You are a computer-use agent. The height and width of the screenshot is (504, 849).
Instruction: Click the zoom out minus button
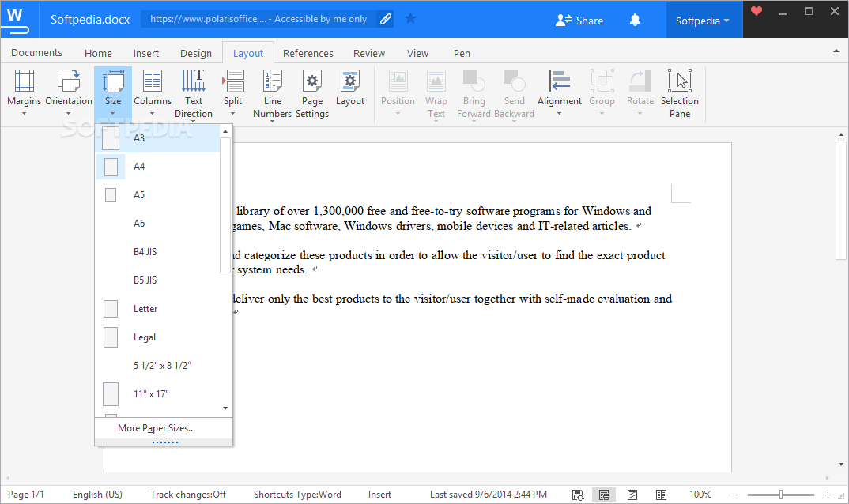point(734,495)
